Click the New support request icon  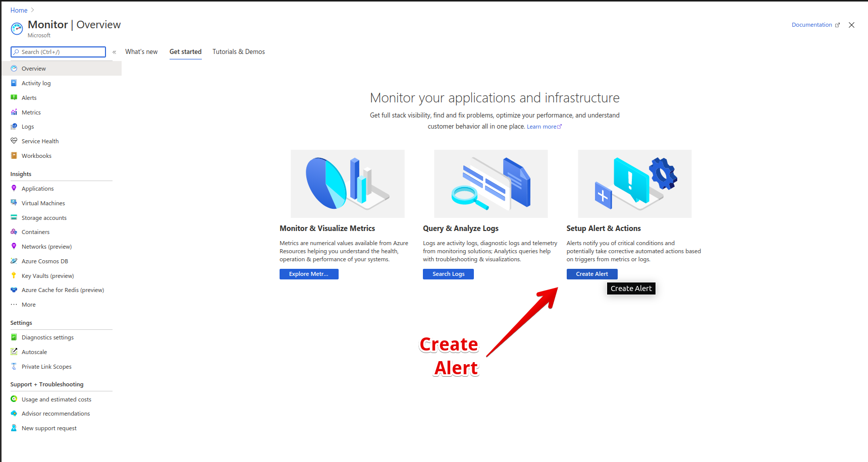point(14,428)
